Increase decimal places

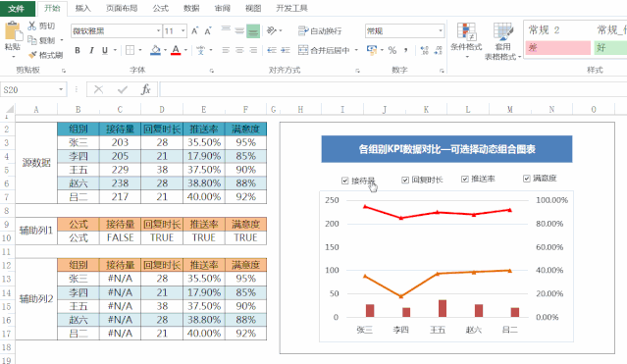[424, 50]
